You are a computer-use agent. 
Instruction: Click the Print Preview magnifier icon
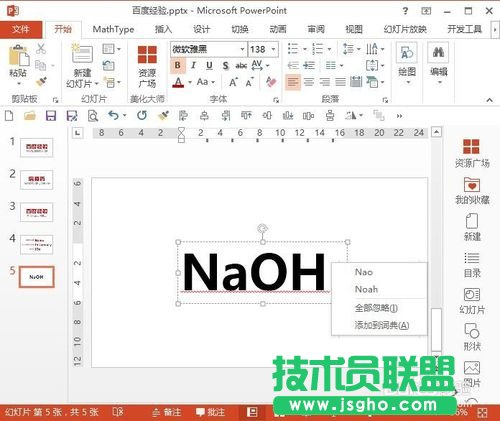[92, 116]
